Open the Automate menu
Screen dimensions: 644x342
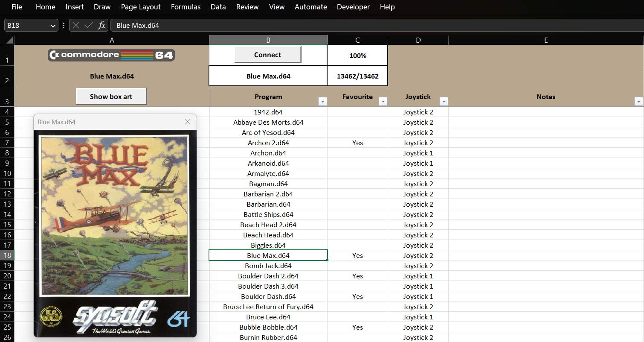(x=310, y=7)
